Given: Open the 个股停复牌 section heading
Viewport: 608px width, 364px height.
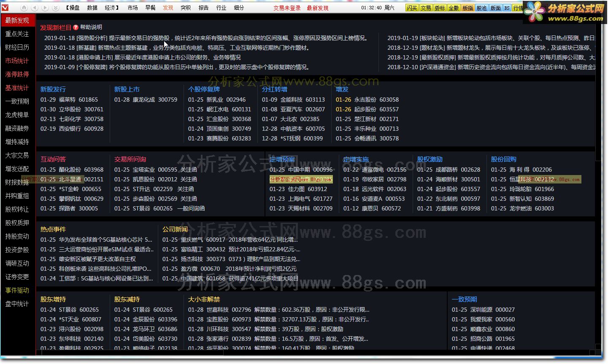Looking at the screenshot, I should coord(204,89).
